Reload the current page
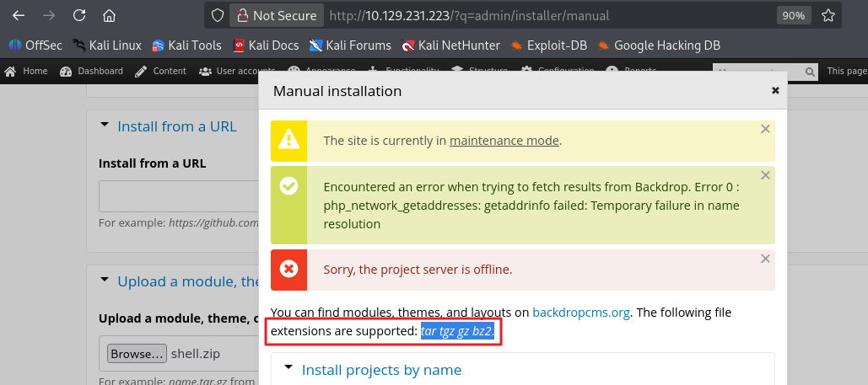 (79, 15)
